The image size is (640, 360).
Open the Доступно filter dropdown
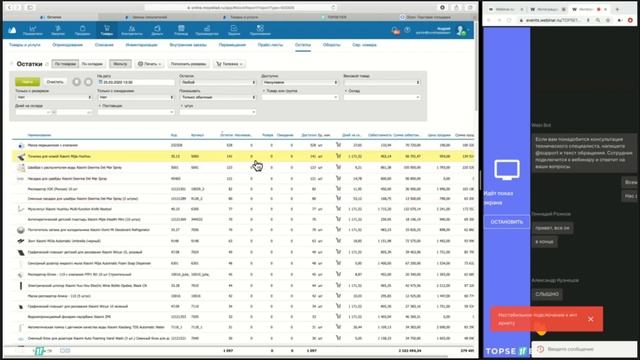click(300, 82)
